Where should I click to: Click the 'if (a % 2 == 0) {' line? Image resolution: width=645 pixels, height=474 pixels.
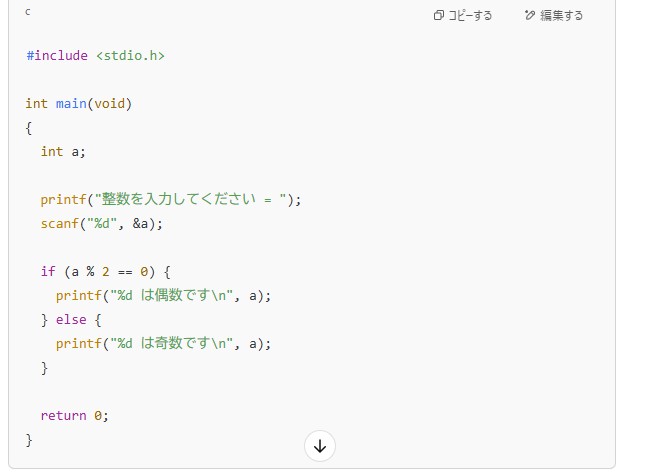click(105, 272)
